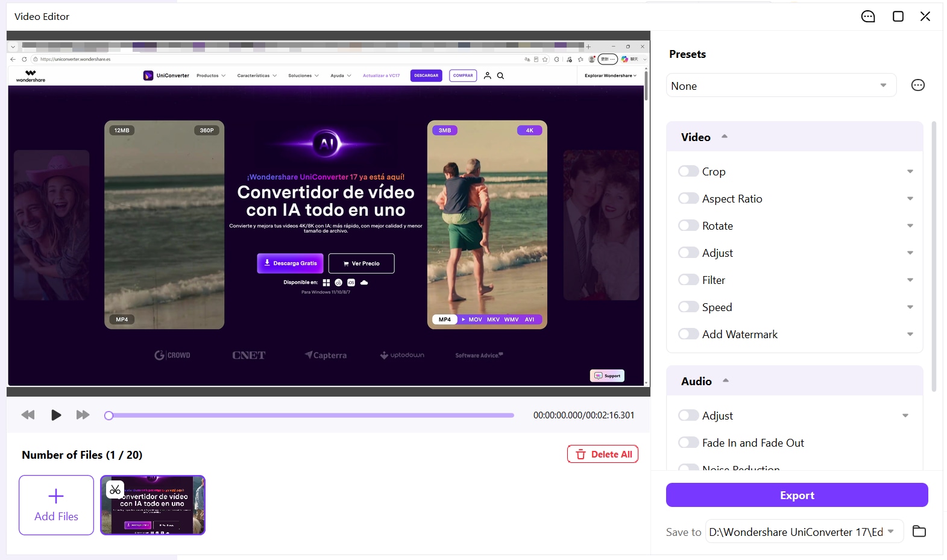The width and height of the screenshot is (947, 560).
Task: Enable the video Adjust toggle
Action: pyautogui.click(x=688, y=253)
